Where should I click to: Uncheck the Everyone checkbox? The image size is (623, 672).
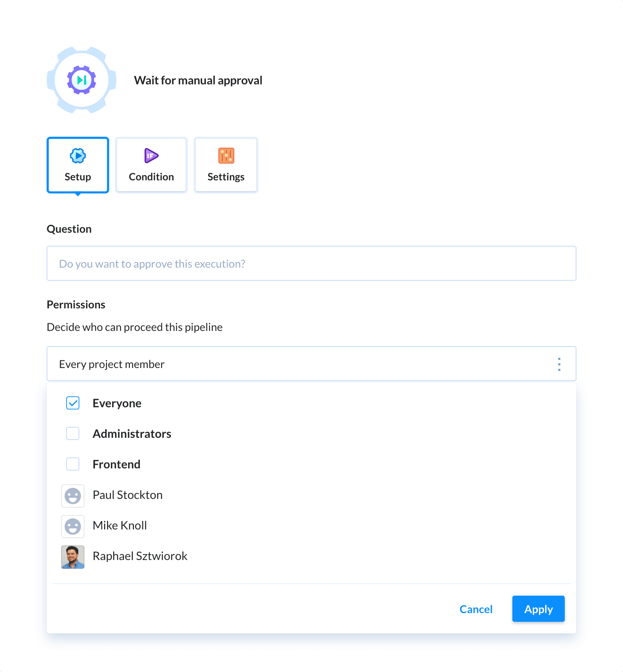tap(73, 403)
